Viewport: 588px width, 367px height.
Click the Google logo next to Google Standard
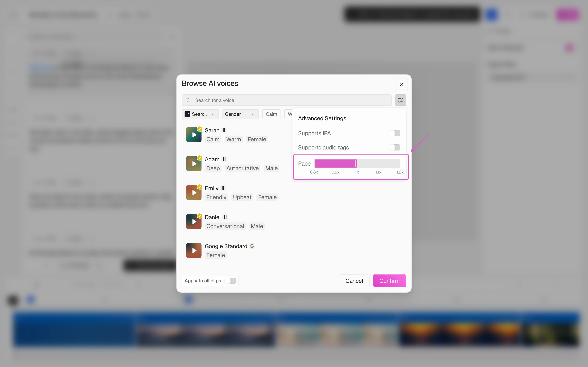(252, 246)
